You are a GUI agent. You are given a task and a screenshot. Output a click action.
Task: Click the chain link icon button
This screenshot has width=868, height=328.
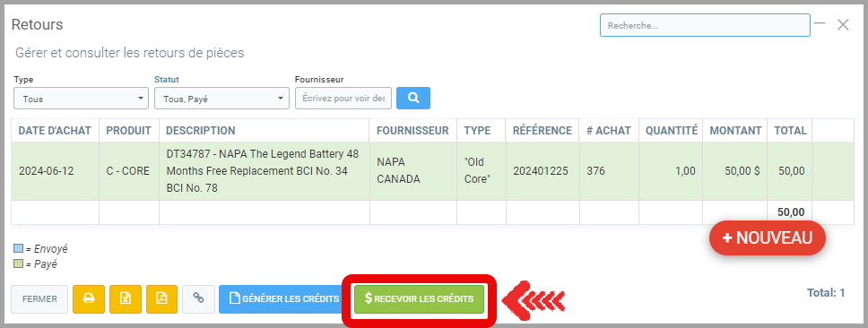(x=198, y=299)
